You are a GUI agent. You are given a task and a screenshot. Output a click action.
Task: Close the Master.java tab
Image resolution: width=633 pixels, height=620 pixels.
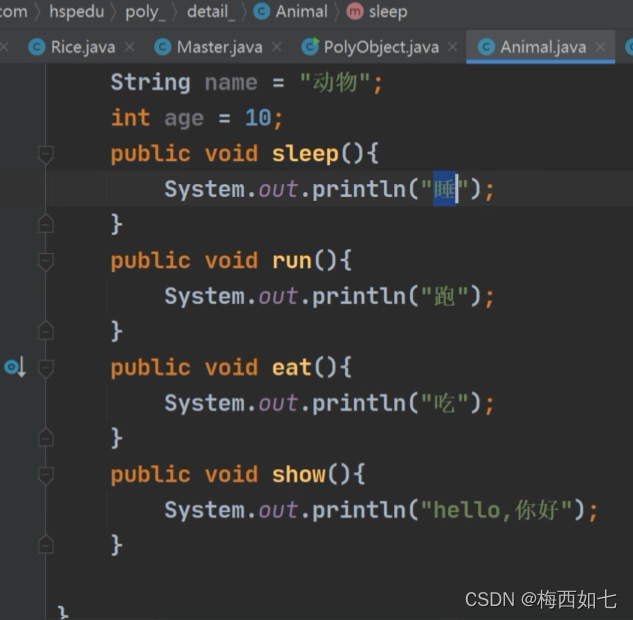[277, 47]
